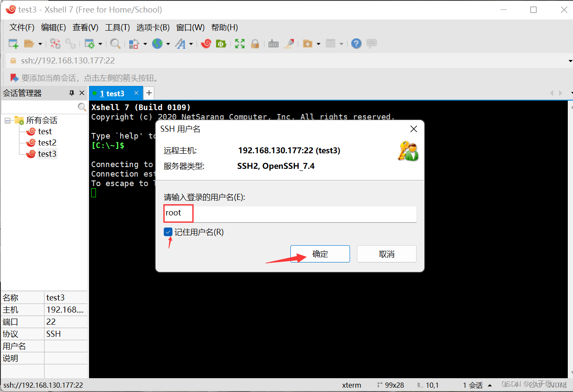573x392 pixels.
Task: Click the layout panes toolbar icon
Action: (331, 44)
